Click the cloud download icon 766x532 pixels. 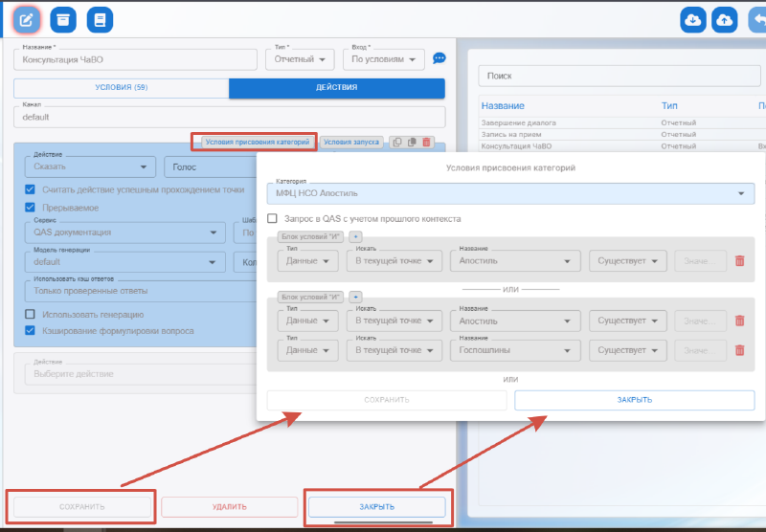[693, 19]
